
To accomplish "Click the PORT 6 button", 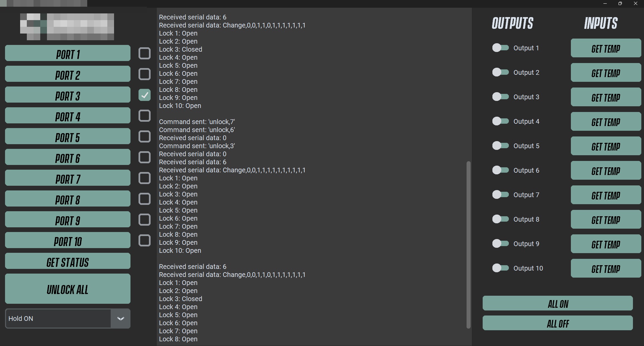I will pos(68,157).
